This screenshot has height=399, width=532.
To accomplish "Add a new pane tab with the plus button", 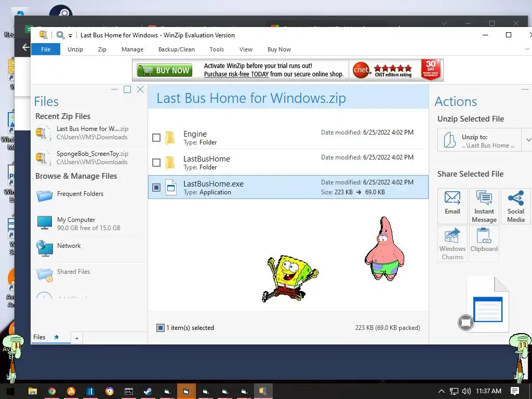I will (77, 338).
